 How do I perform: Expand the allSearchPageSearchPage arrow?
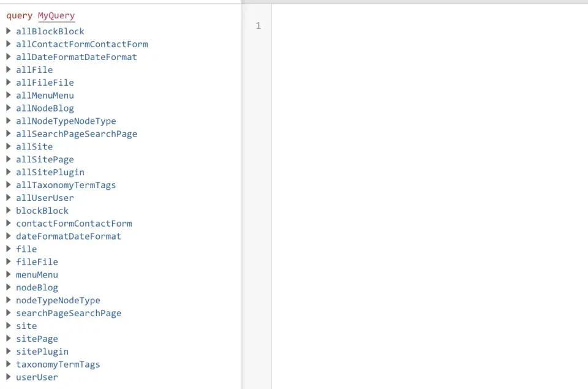pos(8,133)
